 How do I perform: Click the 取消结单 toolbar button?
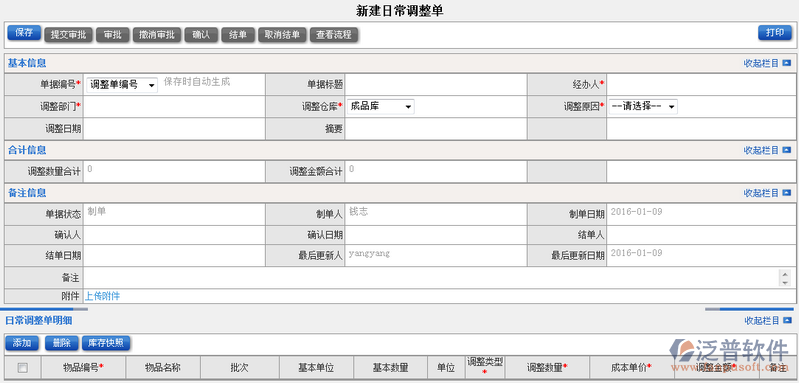click(282, 35)
